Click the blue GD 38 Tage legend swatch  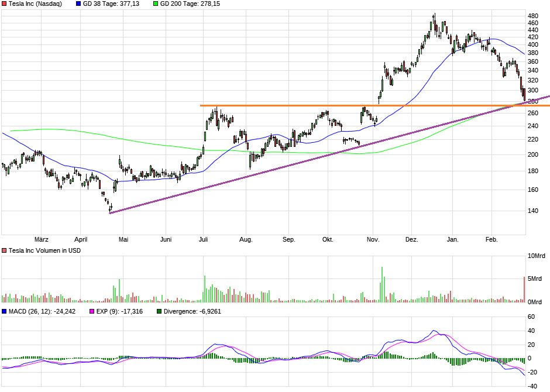tap(78, 4)
